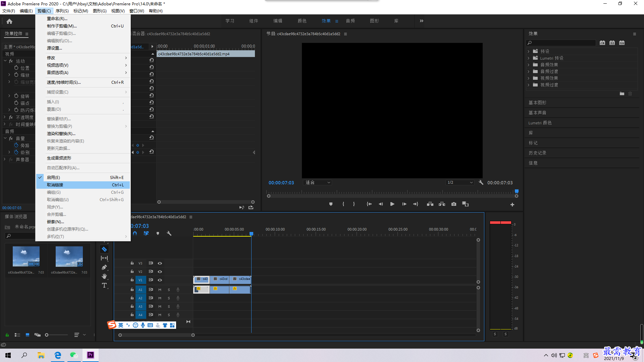Filter YUV effects in Effects panel

pyautogui.click(x=622, y=43)
